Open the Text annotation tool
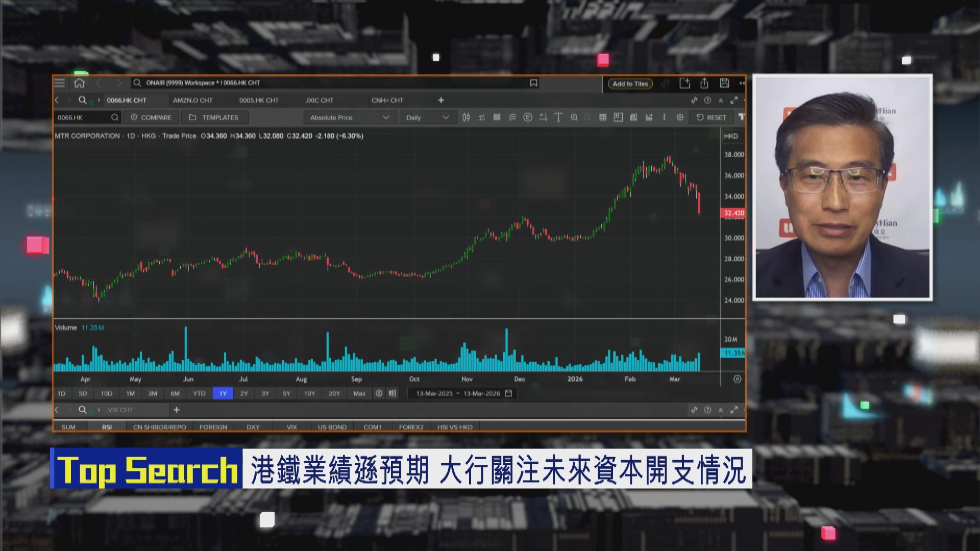Viewport: 980px width, 551px height. coord(558,117)
